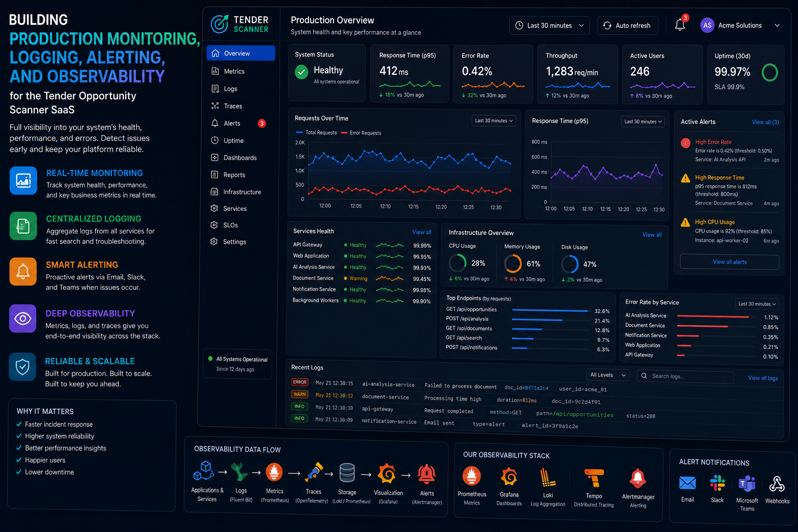Click the Metrics sidebar chart icon
The image size is (798, 532).
click(215, 71)
